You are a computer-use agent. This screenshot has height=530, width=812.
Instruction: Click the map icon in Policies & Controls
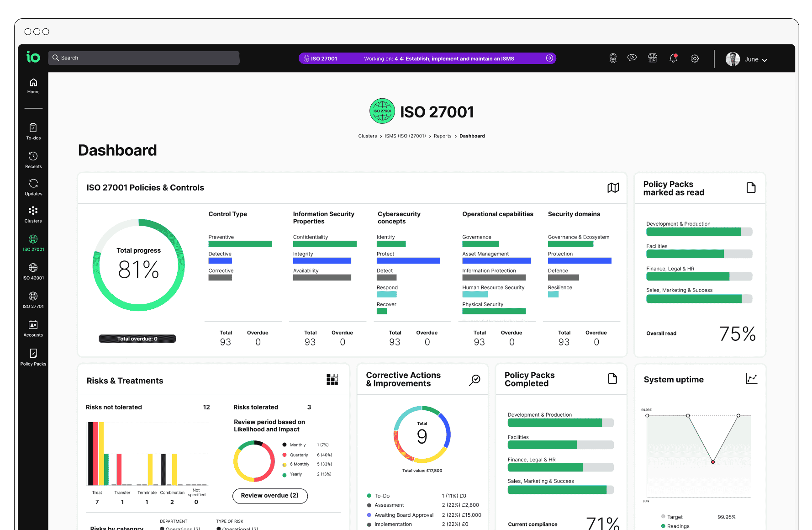tap(613, 188)
